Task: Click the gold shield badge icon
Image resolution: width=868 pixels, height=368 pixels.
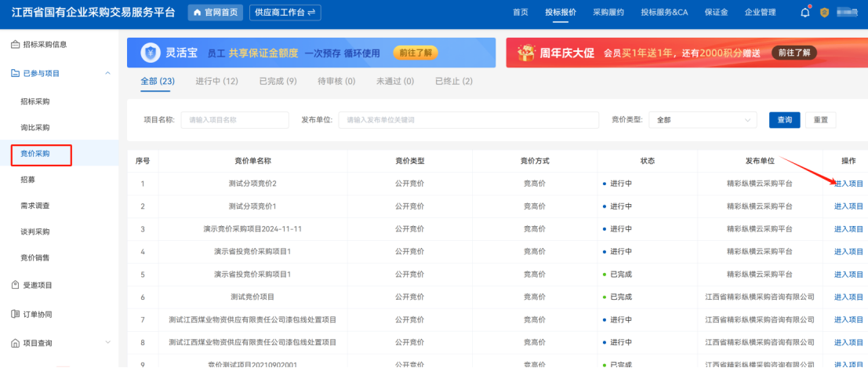Action: coord(824,13)
